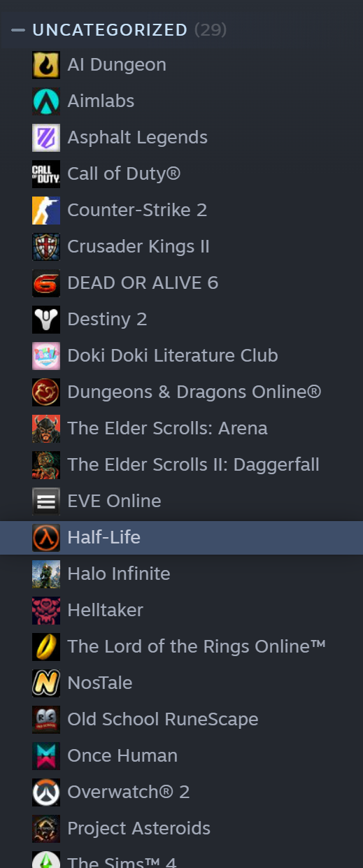Click the Lord of the Rings ring icon
Image resolution: width=363 pixels, height=868 pixels.
point(46,647)
